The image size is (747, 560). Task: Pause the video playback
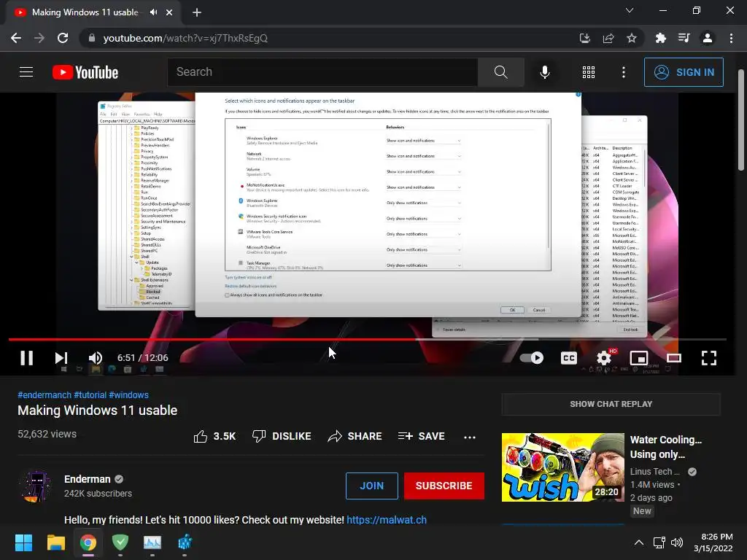(27, 357)
